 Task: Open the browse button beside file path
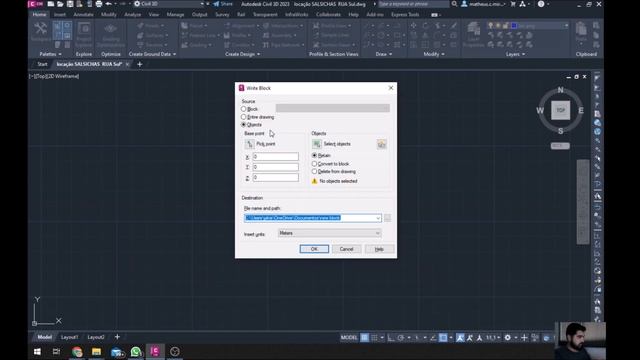tap(387, 218)
